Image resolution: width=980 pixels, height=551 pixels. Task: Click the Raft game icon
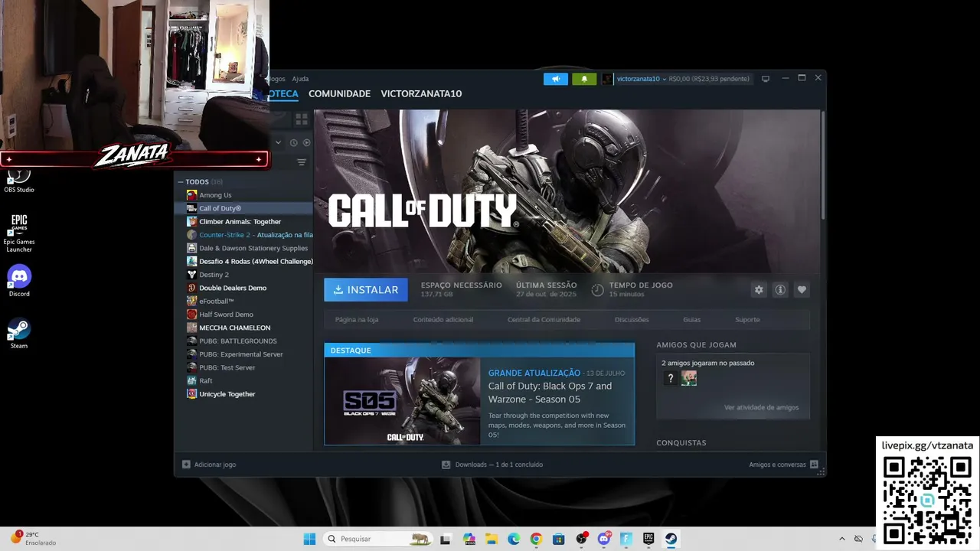pyautogui.click(x=191, y=380)
